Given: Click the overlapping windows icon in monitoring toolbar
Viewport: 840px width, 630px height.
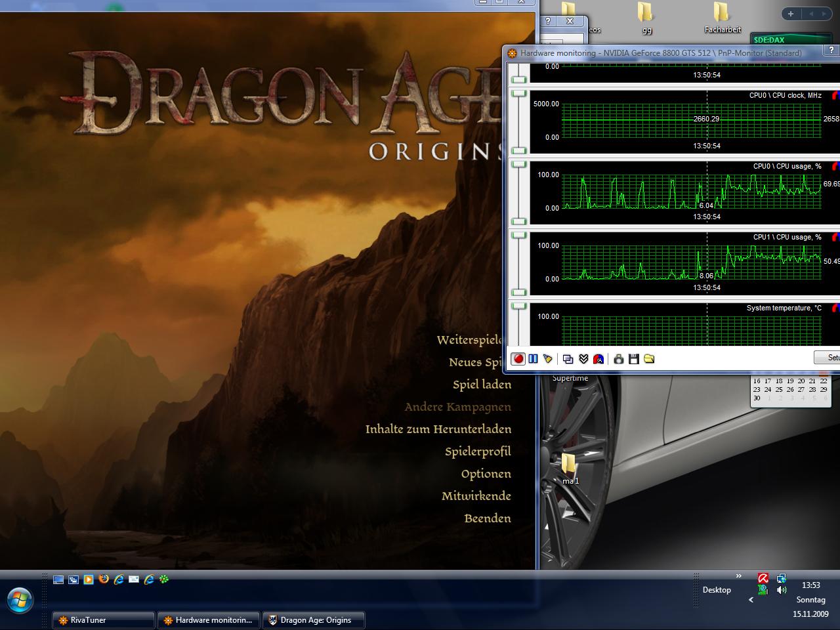Looking at the screenshot, I should point(568,359).
